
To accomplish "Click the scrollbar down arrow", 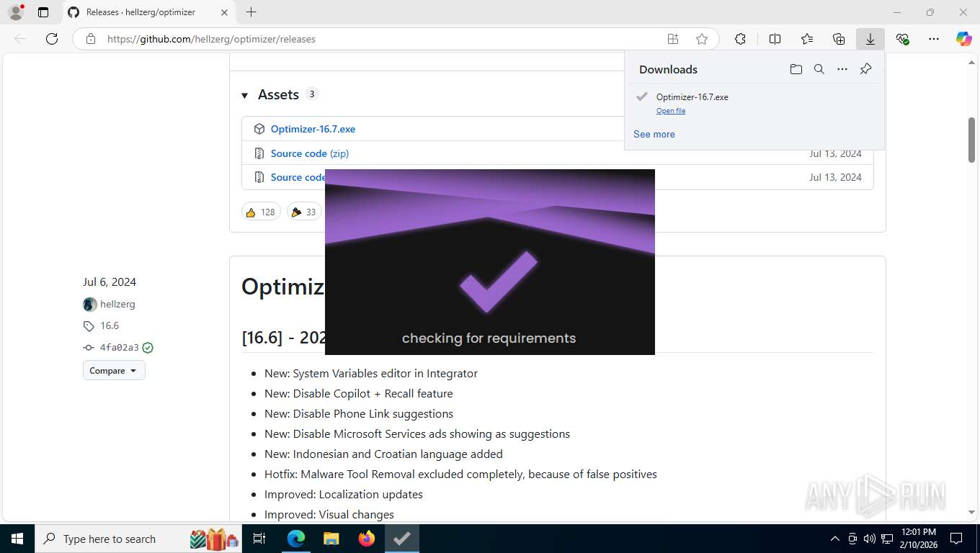I will 971,512.
